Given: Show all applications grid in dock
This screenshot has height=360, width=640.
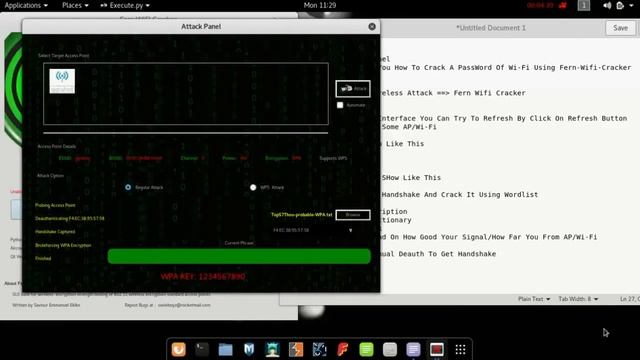Looking at the screenshot, I should 460,349.
